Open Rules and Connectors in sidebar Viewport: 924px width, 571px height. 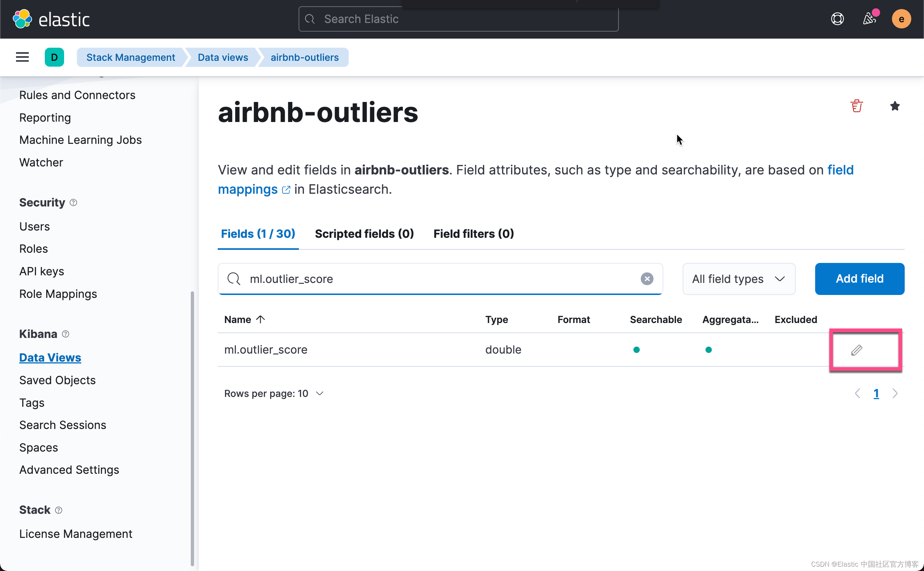[x=77, y=95]
